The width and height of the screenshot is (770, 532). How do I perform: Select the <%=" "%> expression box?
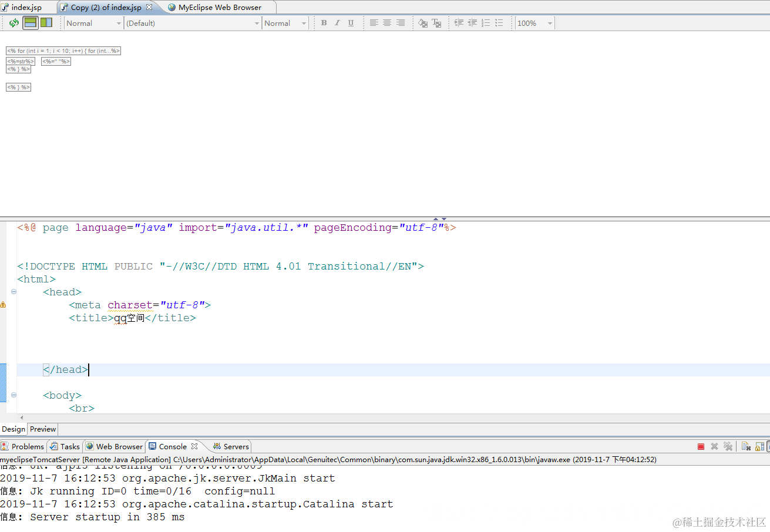(56, 61)
